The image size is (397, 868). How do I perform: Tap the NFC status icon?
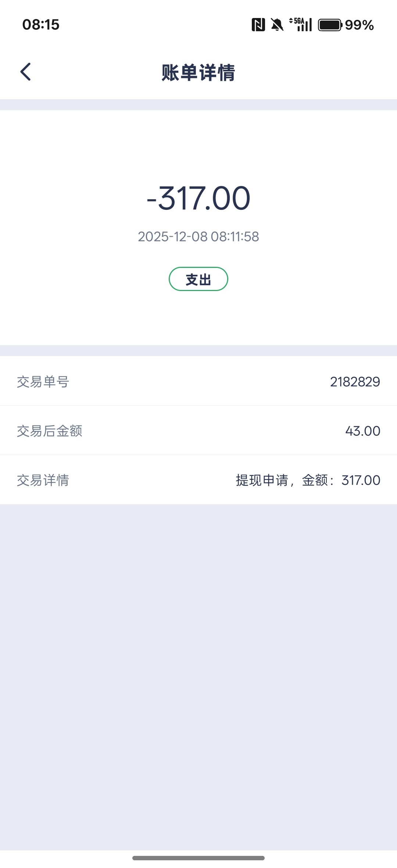point(258,25)
